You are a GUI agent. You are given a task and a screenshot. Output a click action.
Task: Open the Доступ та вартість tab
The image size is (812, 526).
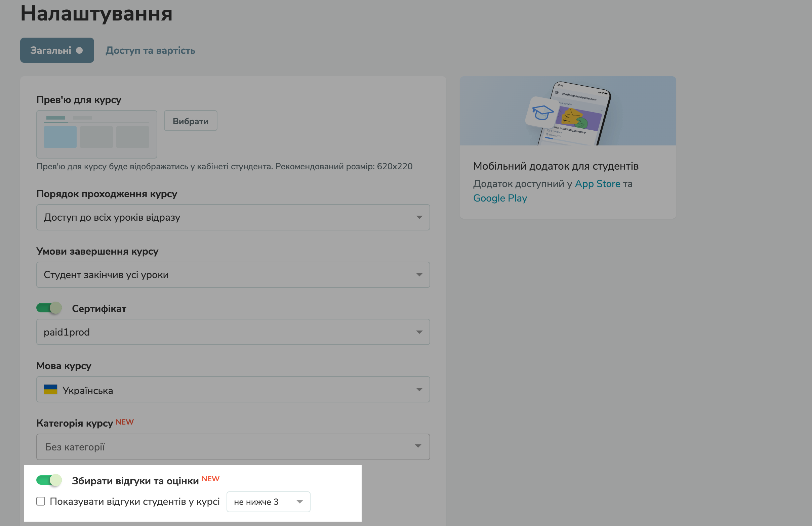point(150,50)
